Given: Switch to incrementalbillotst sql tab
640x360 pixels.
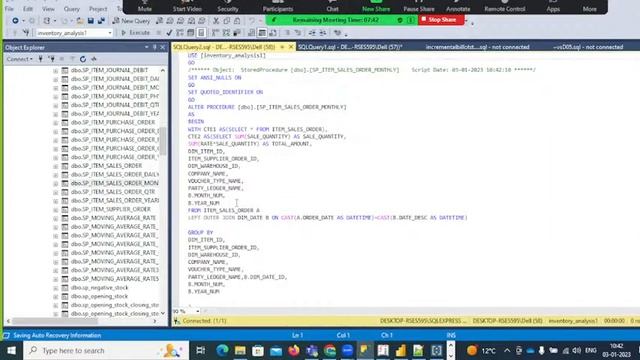Looking at the screenshot, I should tap(477, 47).
